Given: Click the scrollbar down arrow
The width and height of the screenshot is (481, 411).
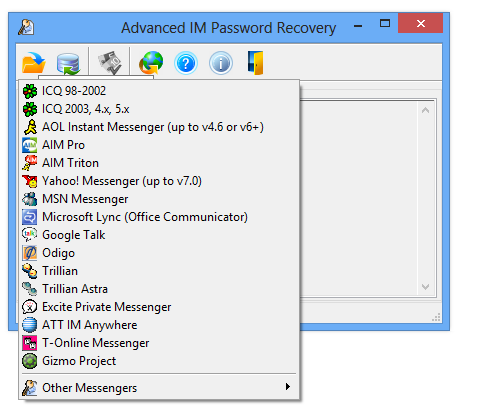Looking at the screenshot, I should 425,287.
